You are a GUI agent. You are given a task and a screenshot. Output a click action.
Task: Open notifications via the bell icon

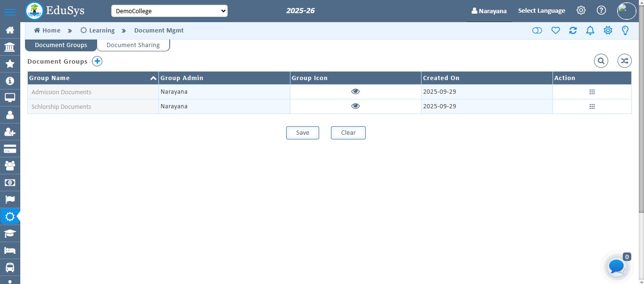tap(590, 30)
